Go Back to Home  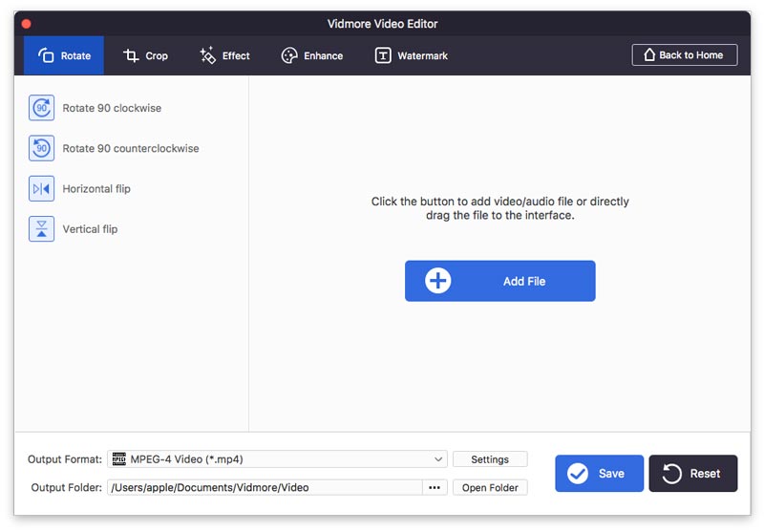(685, 55)
